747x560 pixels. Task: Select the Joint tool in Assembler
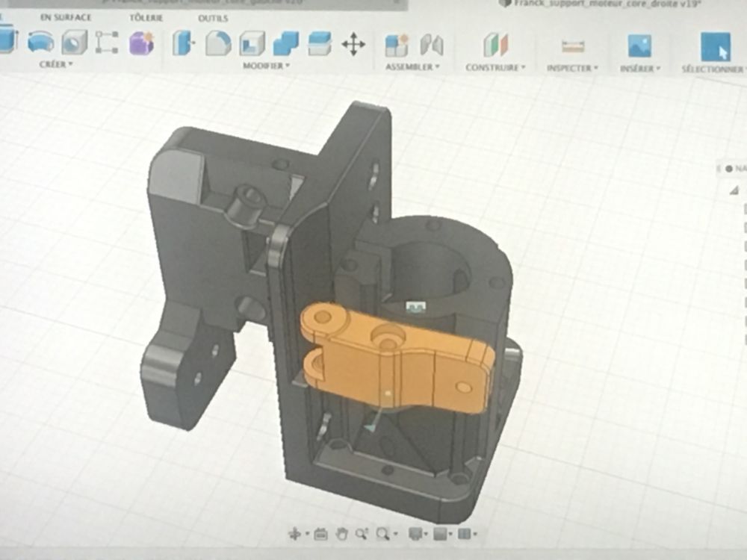[x=432, y=46]
